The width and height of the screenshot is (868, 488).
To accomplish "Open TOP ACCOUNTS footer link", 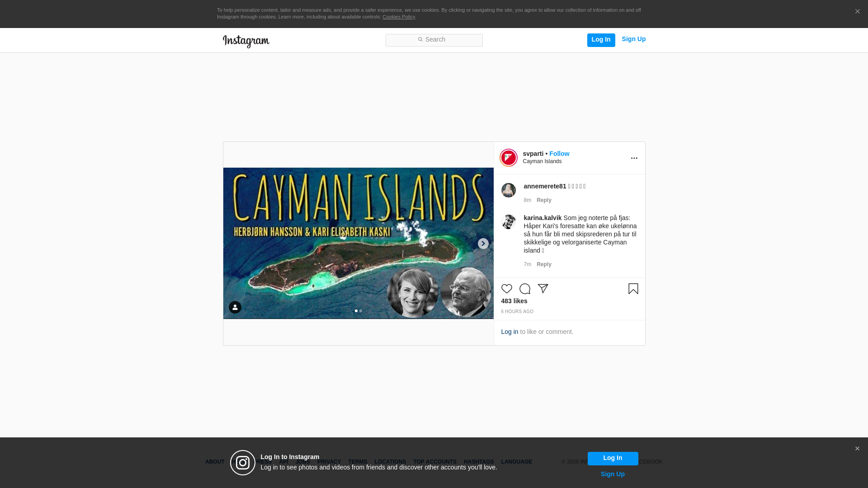I will pyautogui.click(x=435, y=462).
